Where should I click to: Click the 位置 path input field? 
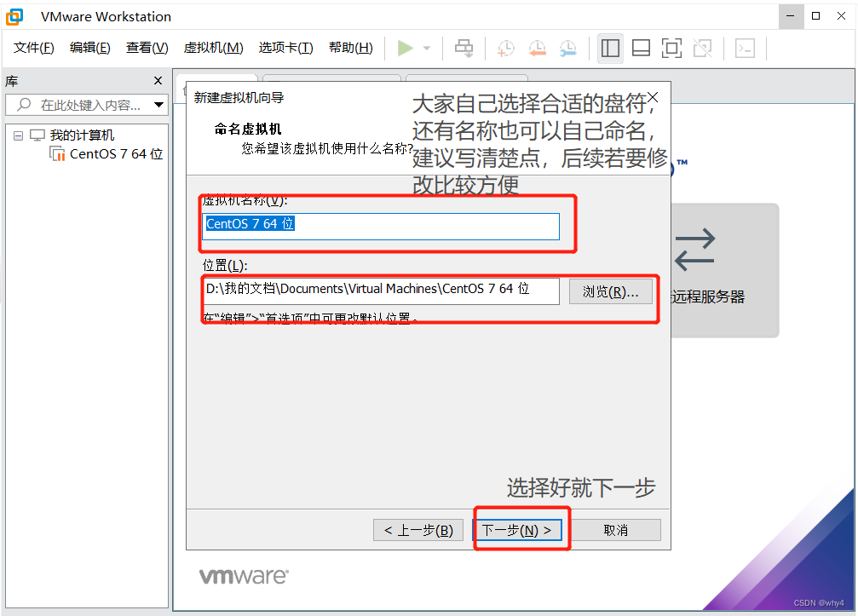(381, 291)
